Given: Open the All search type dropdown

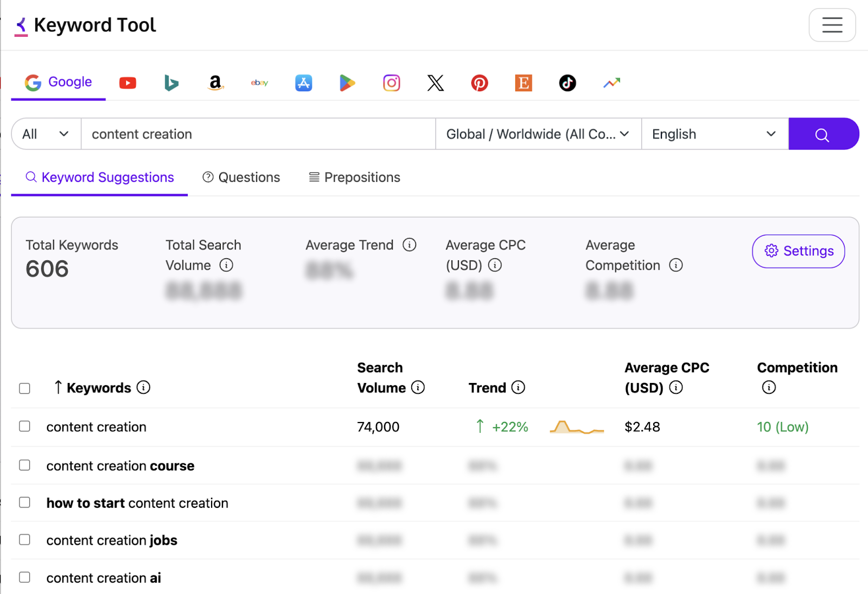Looking at the screenshot, I should click(x=46, y=134).
